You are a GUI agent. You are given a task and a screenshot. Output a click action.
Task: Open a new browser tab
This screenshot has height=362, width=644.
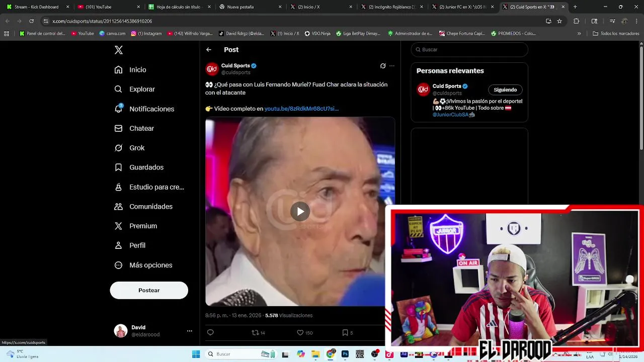[575, 7]
